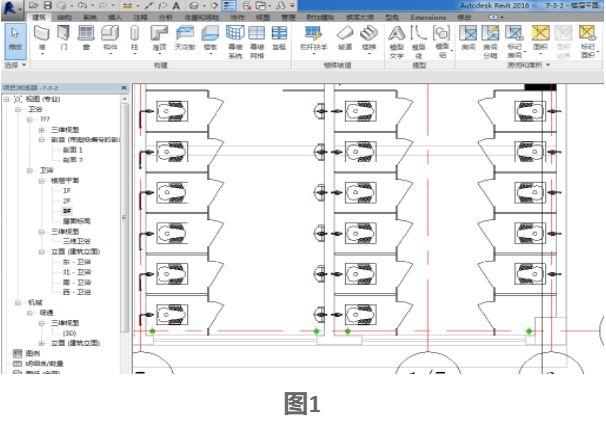
Task: Collapse the 机械 discipline node
Action: coord(18,302)
